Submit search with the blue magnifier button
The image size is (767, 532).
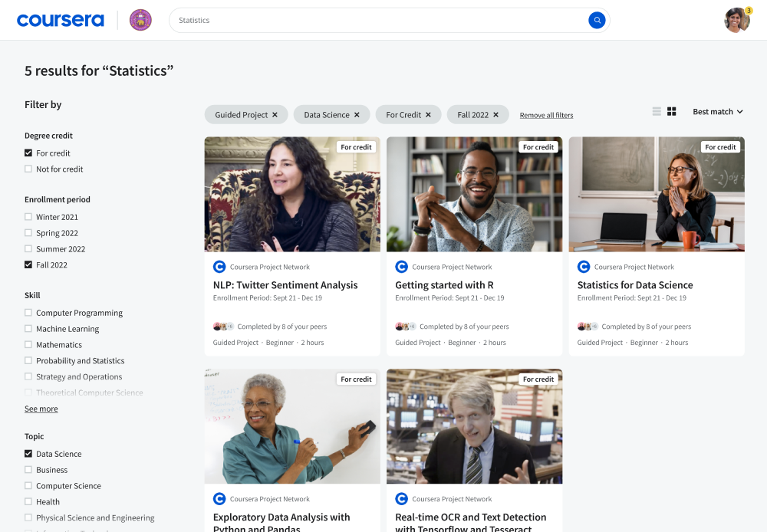pos(597,20)
